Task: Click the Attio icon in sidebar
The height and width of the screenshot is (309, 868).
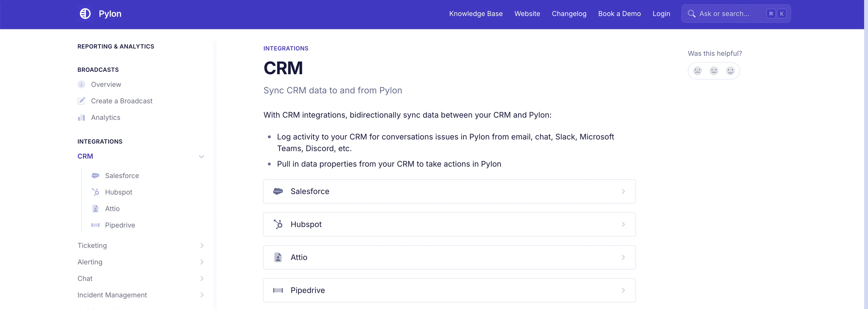Action: [95, 209]
